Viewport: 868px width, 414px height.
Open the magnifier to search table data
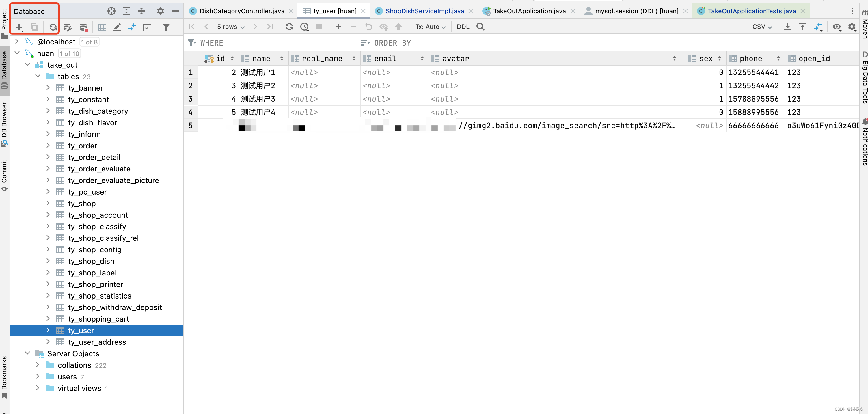(480, 27)
